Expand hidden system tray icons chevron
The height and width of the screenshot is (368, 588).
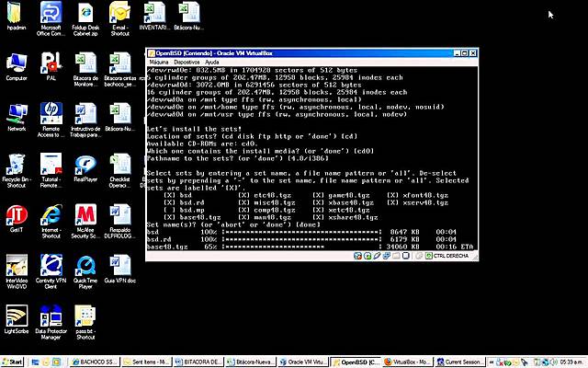[492, 362]
